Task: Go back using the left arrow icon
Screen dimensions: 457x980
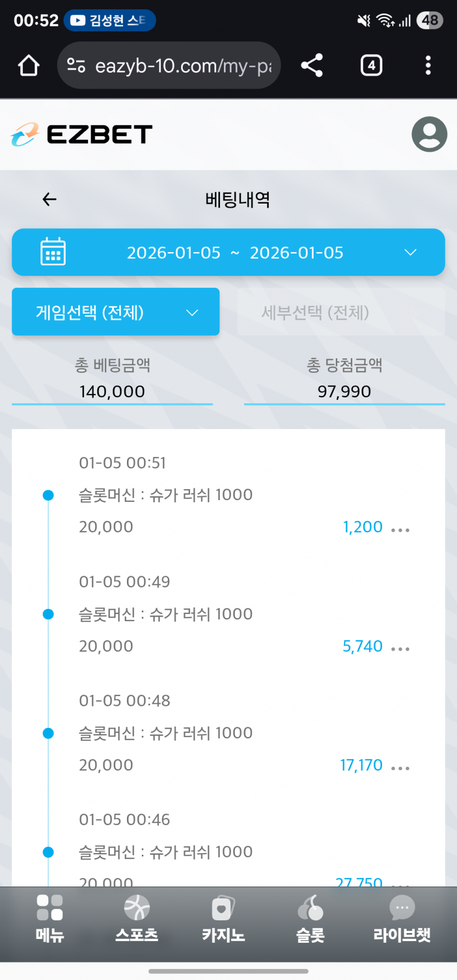Action: pos(49,199)
